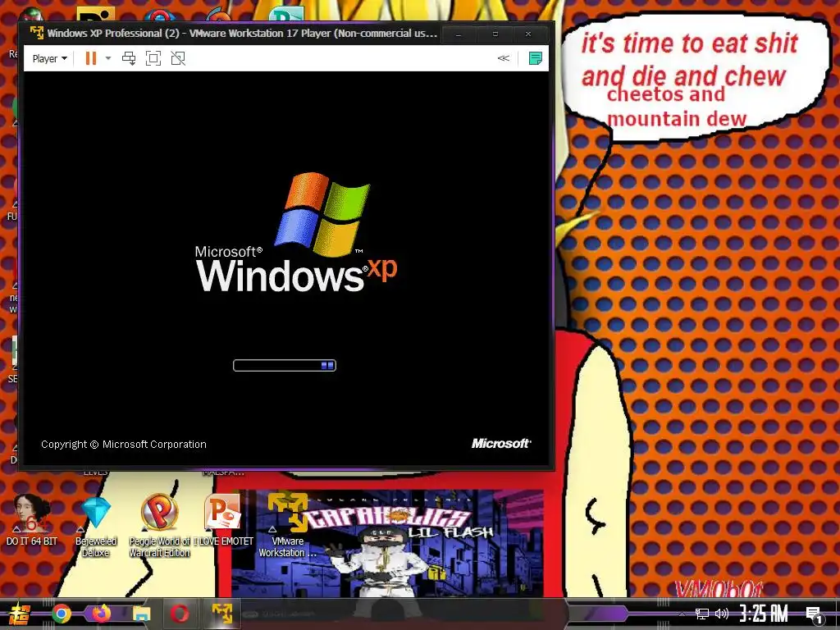This screenshot has height=630, width=840.
Task: Launch Opera from the taskbar
Action: [x=180, y=614]
